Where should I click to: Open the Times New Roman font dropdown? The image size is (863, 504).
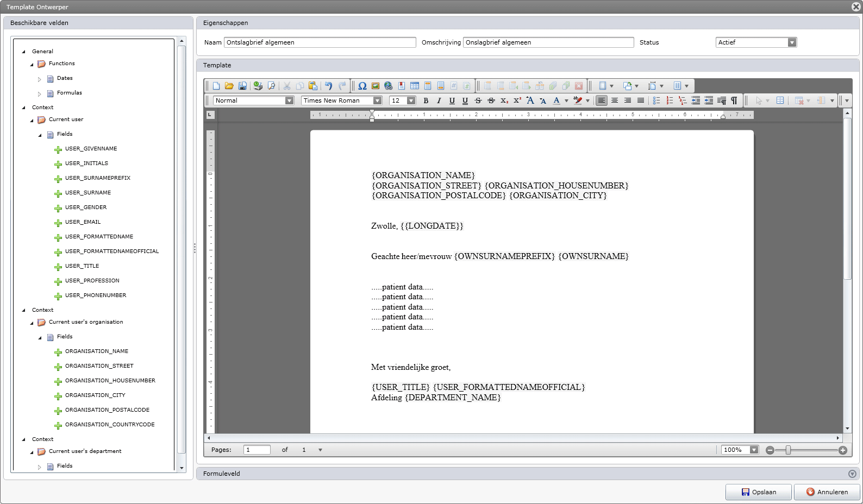[x=377, y=100]
